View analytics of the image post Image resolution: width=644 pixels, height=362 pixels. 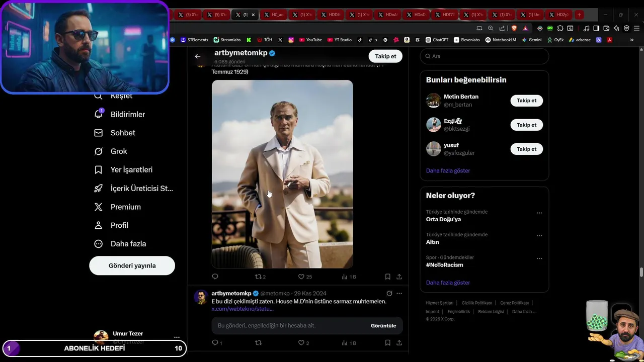coord(349,277)
